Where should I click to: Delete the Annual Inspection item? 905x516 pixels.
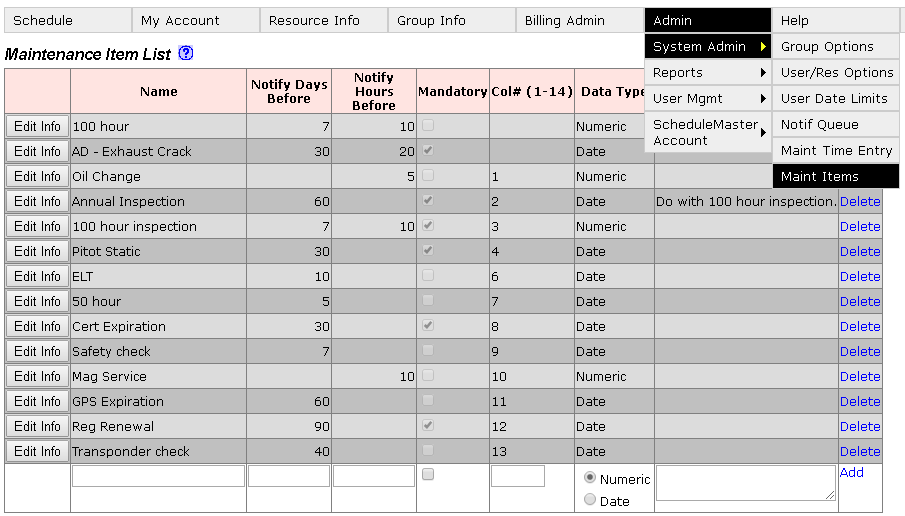[x=860, y=201]
